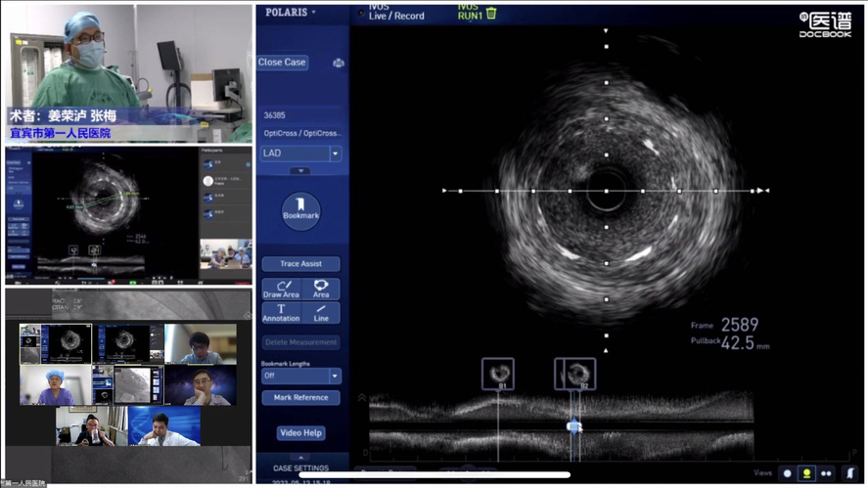Viewport: 868px width, 488px height.
Task: Pick the Line measurement tool
Action: [321, 313]
